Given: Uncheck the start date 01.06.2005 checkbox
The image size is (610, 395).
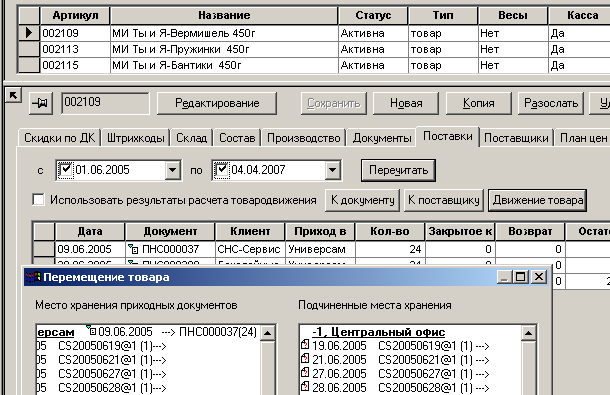Looking at the screenshot, I should pos(66,170).
